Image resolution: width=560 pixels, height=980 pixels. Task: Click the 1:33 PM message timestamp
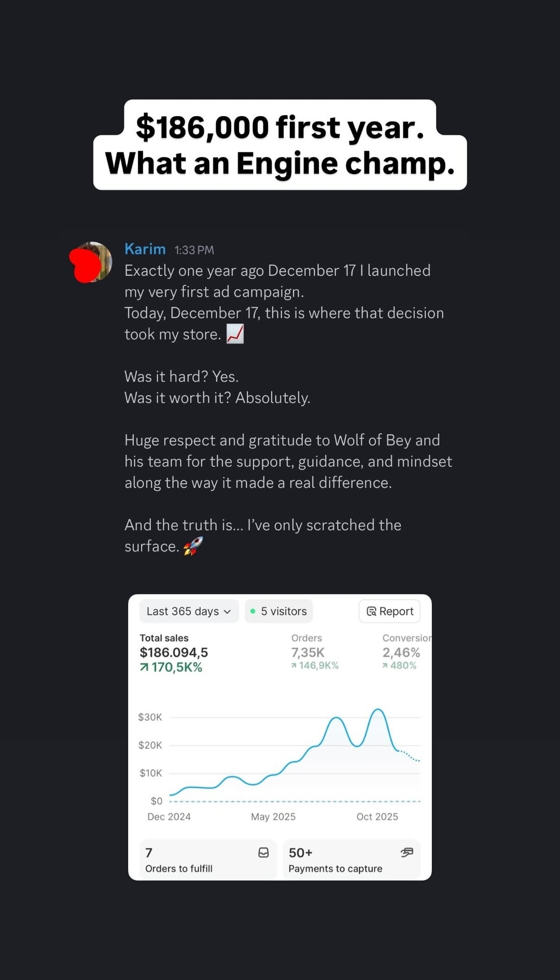pos(194,250)
